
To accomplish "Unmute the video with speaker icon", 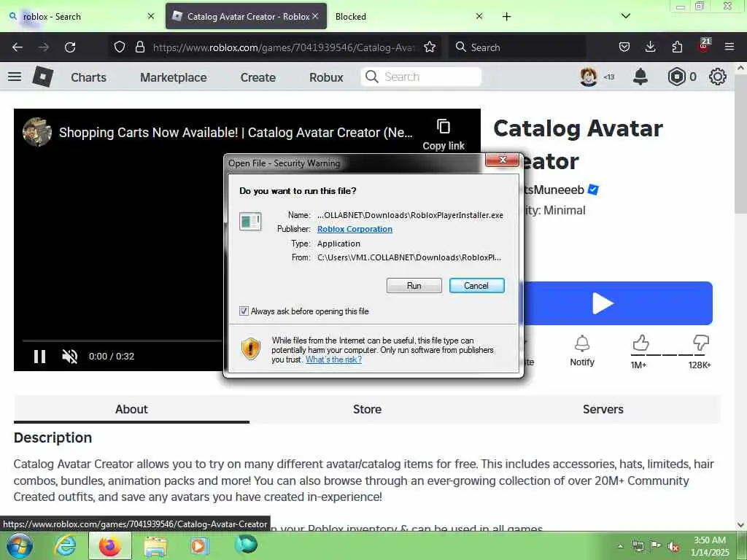I will [x=69, y=356].
